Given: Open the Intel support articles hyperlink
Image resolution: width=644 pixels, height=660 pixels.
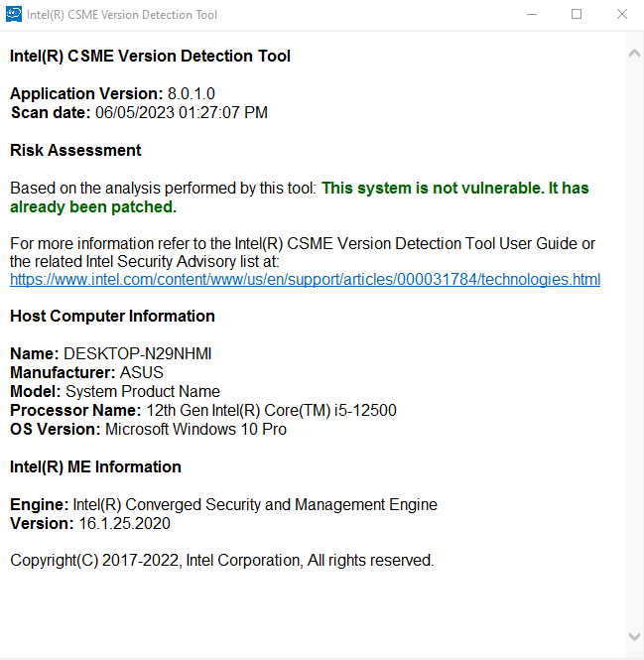Looking at the screenshot, I should coord(305,280).
